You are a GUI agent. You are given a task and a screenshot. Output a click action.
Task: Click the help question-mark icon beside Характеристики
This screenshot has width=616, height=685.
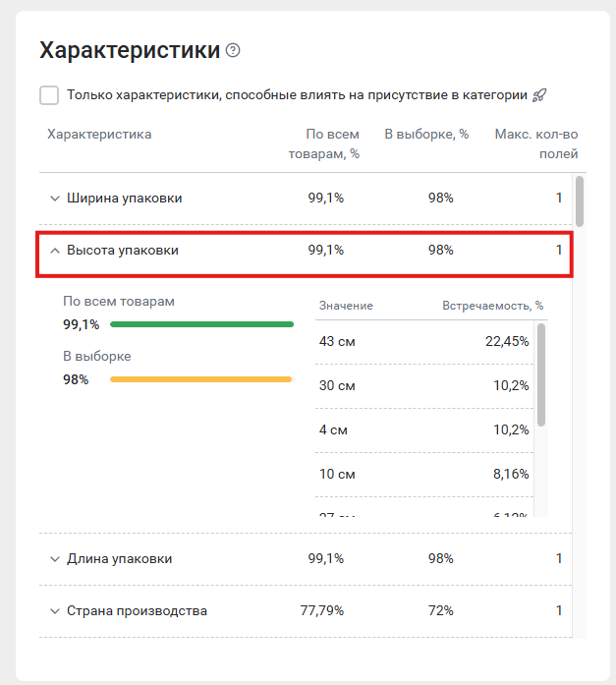[x=233, y=51]
